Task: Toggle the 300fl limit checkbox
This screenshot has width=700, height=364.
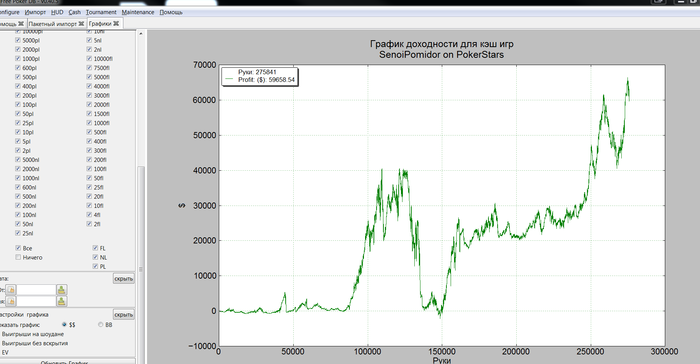Action: click(x=89, y=151)
